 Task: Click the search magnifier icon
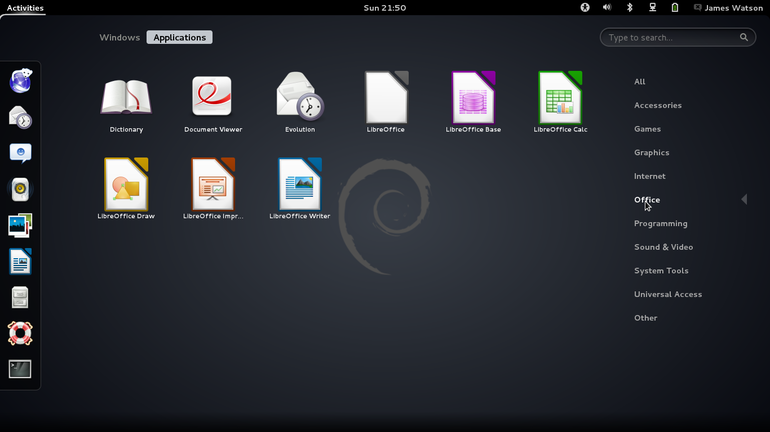(744, 37)
